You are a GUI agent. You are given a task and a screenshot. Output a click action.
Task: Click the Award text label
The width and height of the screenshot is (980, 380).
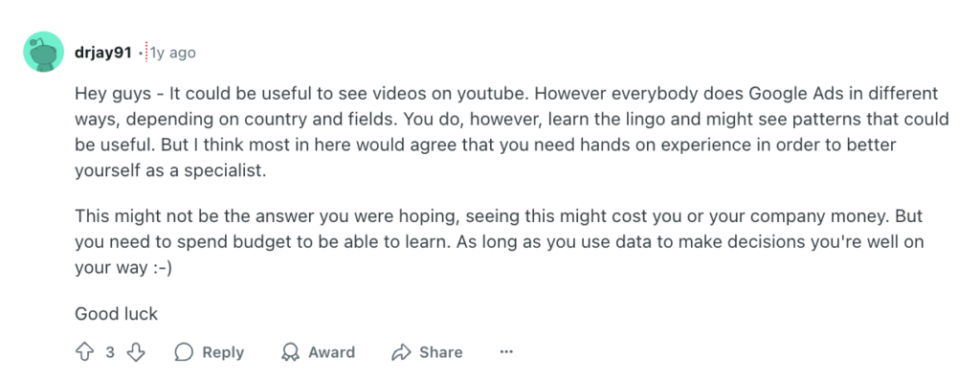coord(331,352)
